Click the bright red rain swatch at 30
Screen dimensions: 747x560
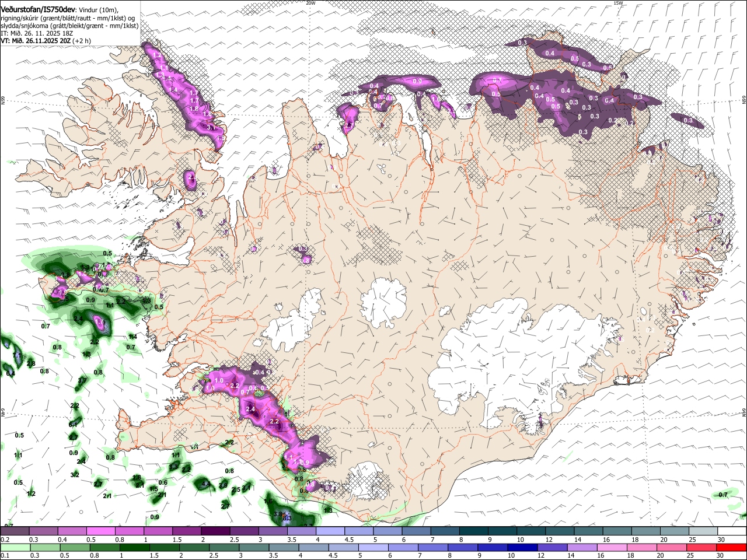click(x=731, y=547)
